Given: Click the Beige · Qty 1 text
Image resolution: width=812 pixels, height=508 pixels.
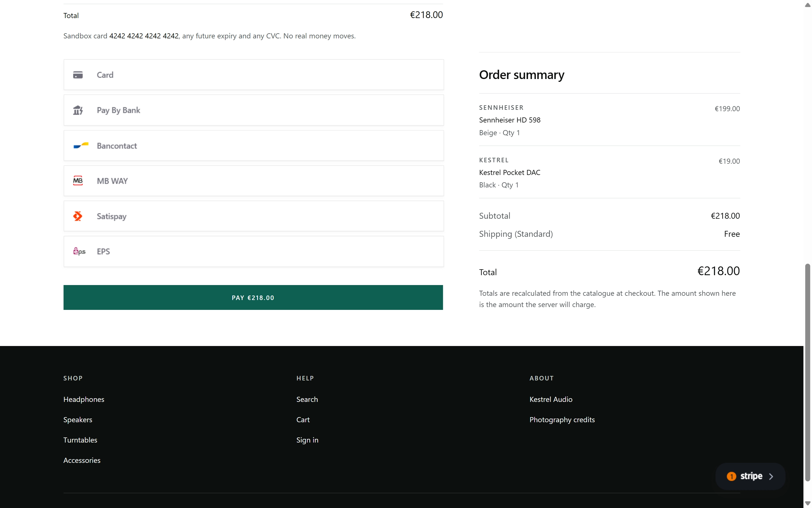Looking at the screenshot, I should pyautogui.click(x=499, y=133).
